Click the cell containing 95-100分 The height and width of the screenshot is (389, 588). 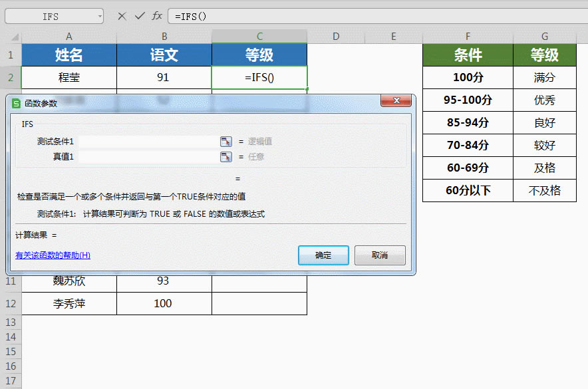pyautogui.click(x=468, y=100)
